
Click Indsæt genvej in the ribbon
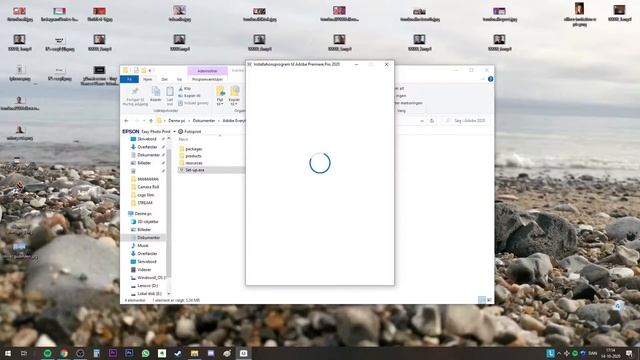click(x=193, y=103)
